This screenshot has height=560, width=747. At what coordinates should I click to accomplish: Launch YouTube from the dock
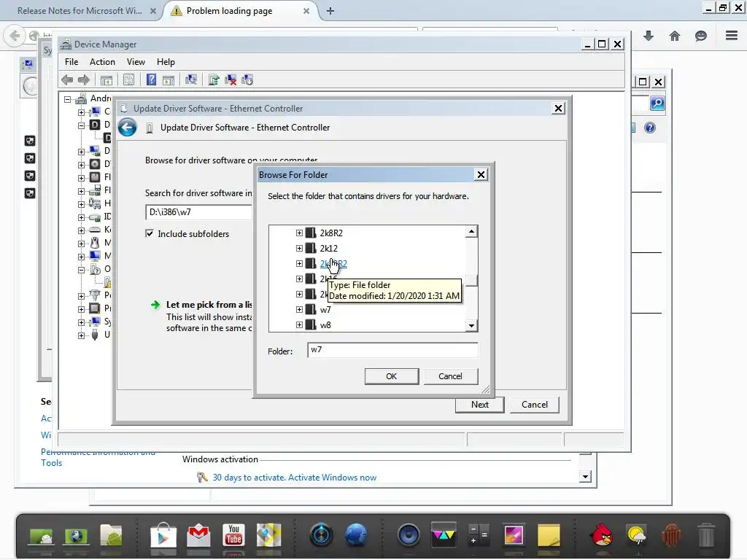tap(233, 535)
